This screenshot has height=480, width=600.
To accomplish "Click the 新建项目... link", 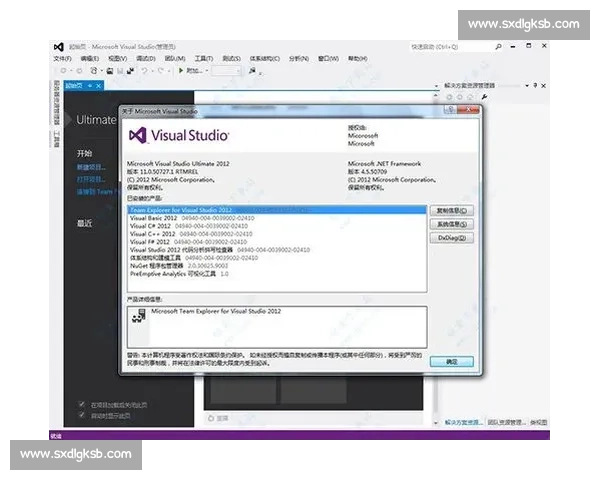I will pos(91,167).
